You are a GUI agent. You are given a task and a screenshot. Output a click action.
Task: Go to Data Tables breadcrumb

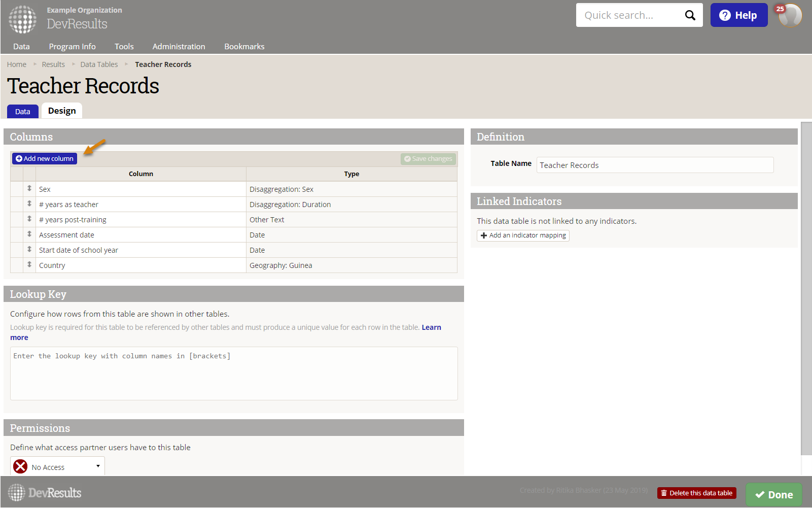coord(99,64)
